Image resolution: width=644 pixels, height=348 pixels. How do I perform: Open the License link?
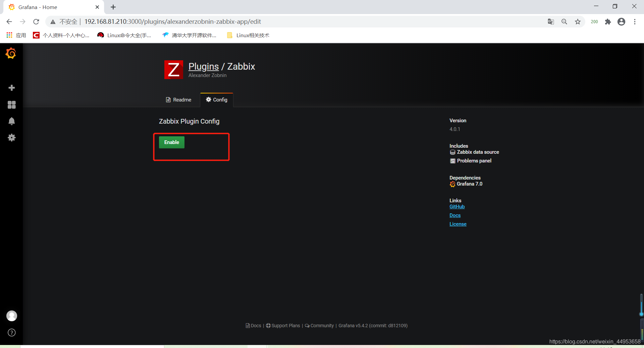click(458, 224)
